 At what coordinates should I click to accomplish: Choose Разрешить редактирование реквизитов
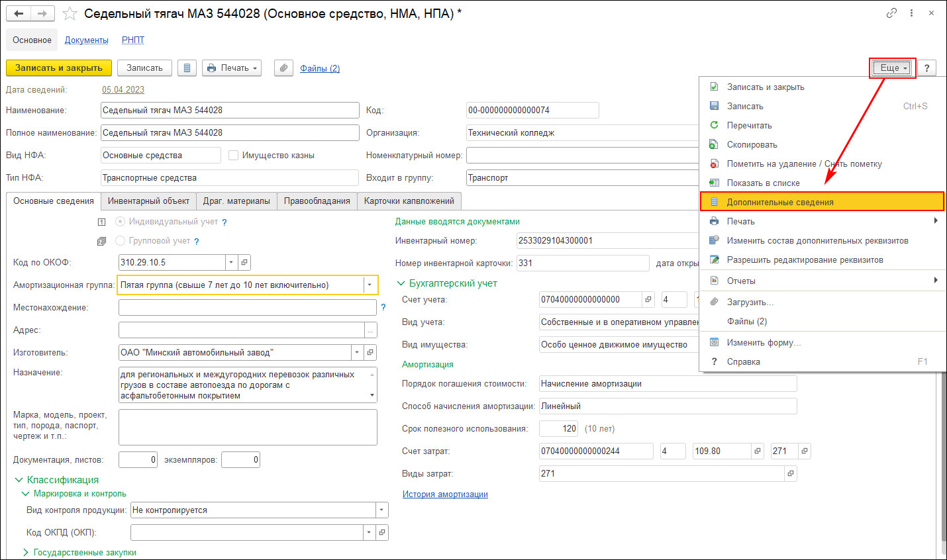(821, 259)
